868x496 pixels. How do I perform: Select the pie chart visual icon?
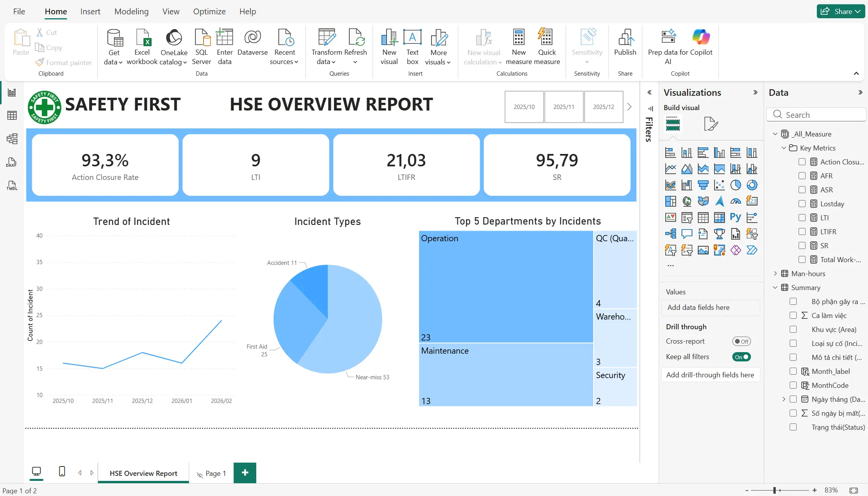[x=735, y=185]
